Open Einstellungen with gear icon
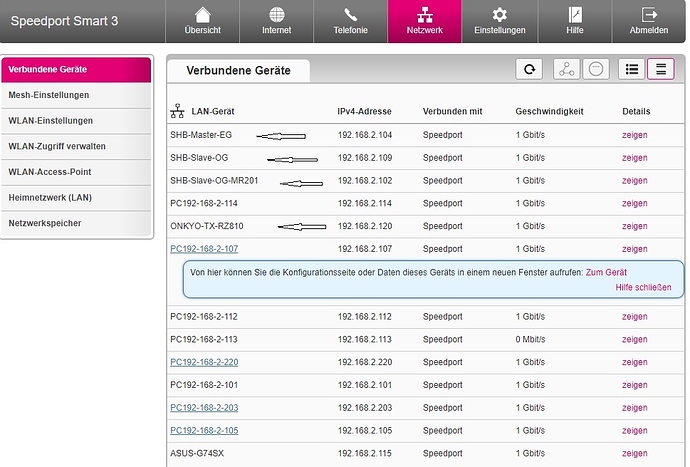Viewport: 690px width, 467px height. (499, 21)
